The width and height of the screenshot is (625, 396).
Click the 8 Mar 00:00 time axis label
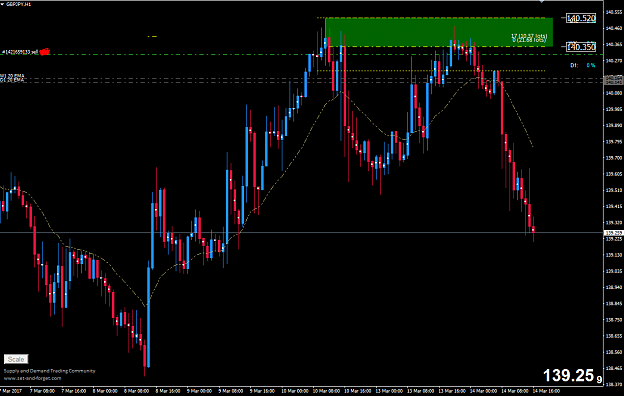[x=105, y=391]
